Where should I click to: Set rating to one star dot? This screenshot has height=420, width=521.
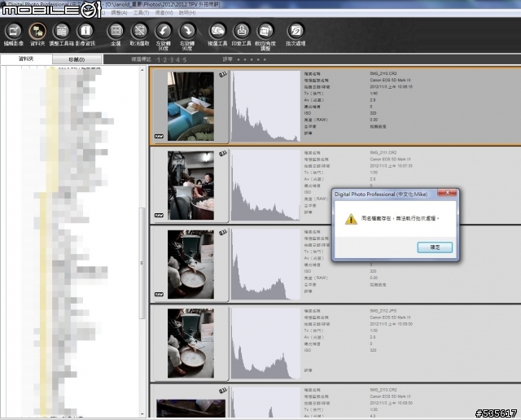[239, 59]
